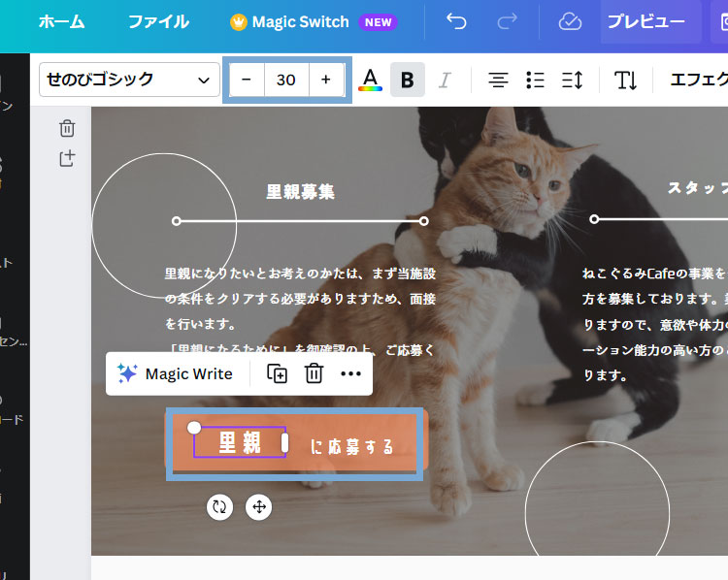The height and width of the screenshot is (580, 728).
Task: Select the 里親になりたいとお考えのかたは paragraph
Action: pos(300,311)
